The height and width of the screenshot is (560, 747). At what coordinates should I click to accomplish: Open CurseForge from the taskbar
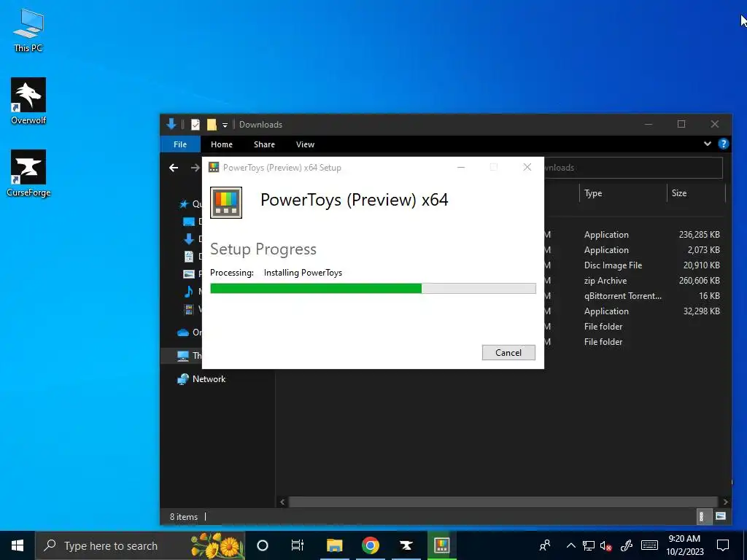[406, 545]
